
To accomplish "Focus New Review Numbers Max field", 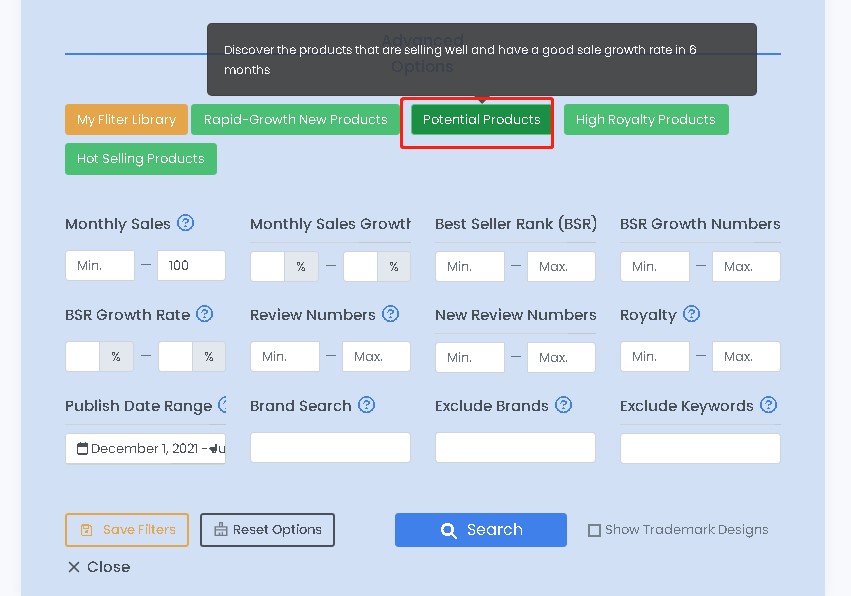I will pos(561,357).
